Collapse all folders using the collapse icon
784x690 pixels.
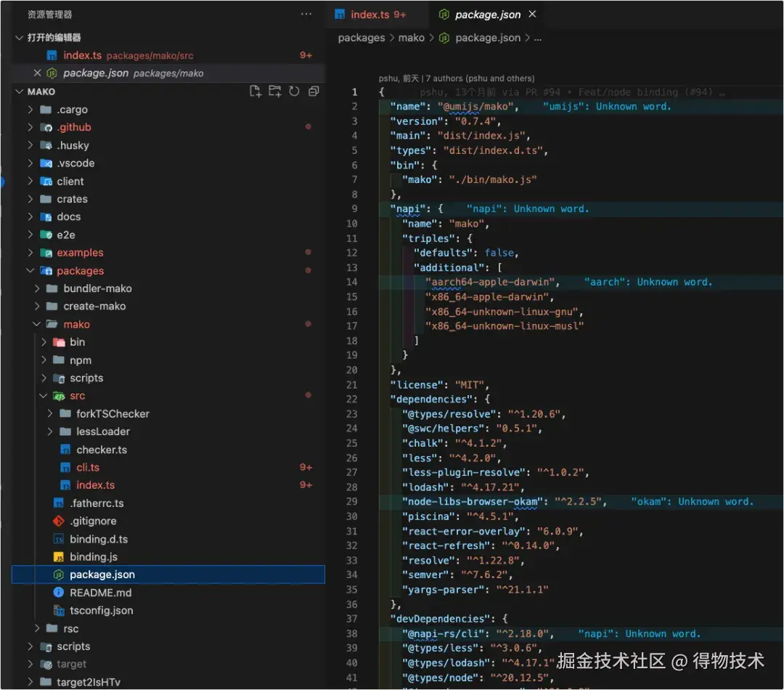click(x=314, y=91)
